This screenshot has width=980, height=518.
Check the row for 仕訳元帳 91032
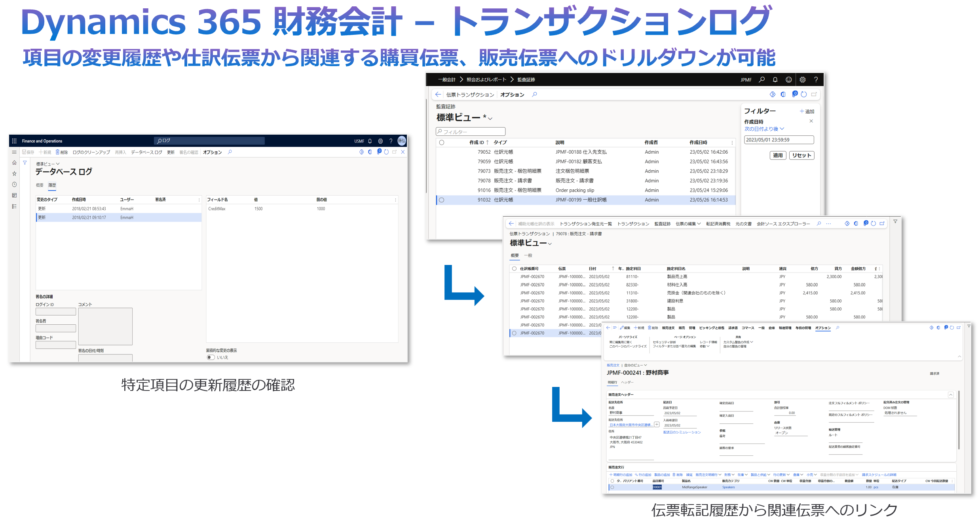tap(442, 200)
